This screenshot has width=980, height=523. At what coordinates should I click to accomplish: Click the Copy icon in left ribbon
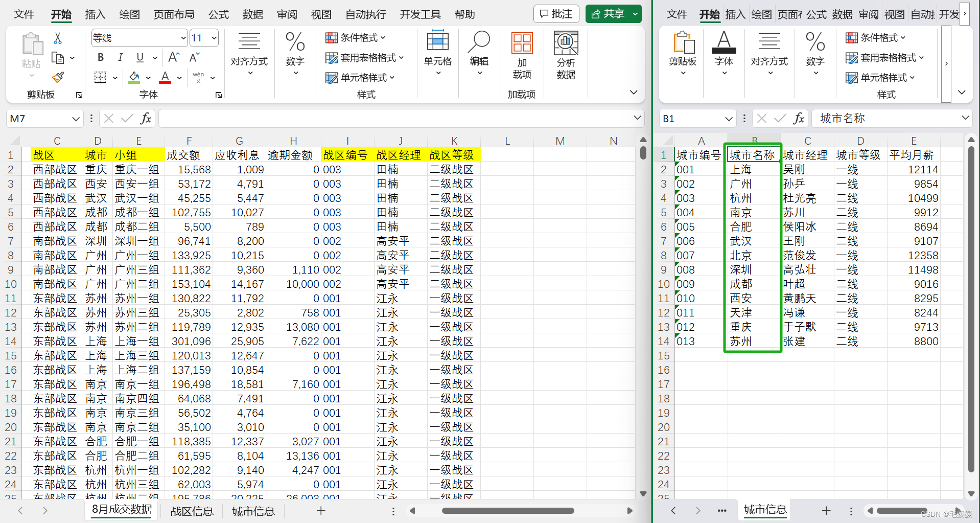tap(58, 58)
